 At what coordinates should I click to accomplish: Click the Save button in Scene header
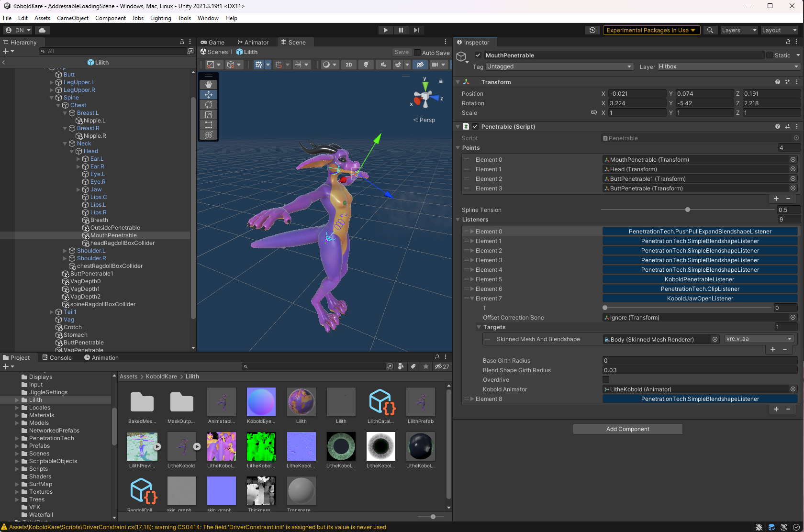(402, 52)
